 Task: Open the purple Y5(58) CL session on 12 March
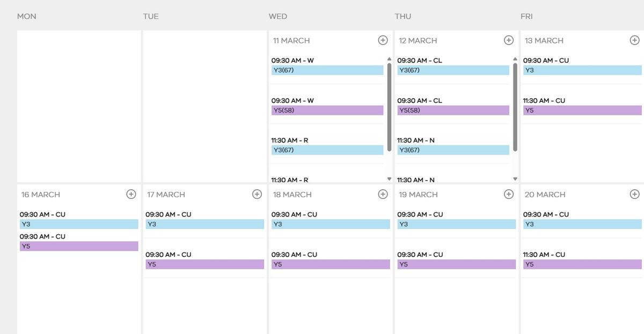453,110
